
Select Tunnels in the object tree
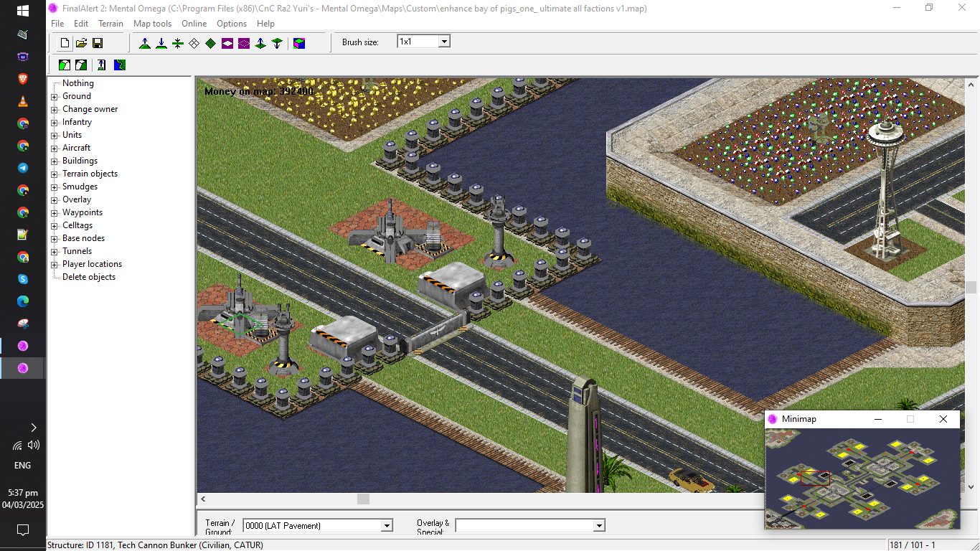coord(77,251)
